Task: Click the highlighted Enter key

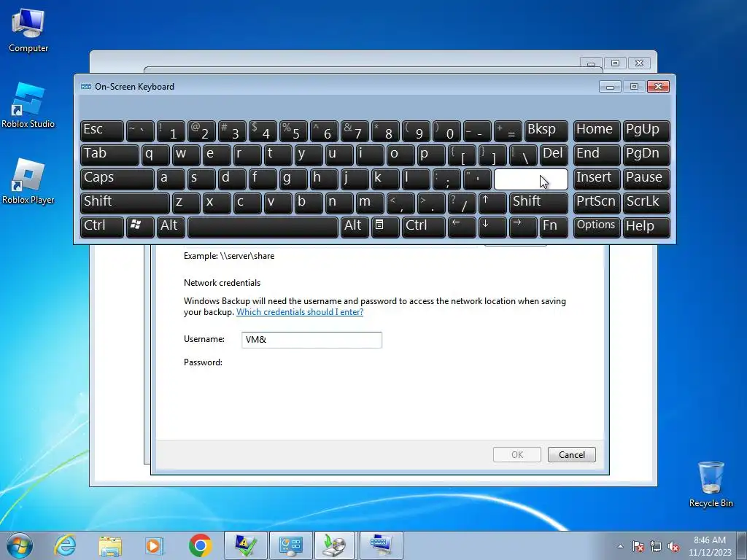Action: [x=531, y=179]
